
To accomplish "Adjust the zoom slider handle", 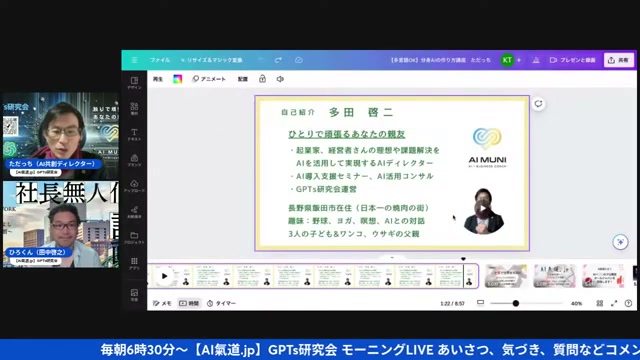I will coord(516,303).
